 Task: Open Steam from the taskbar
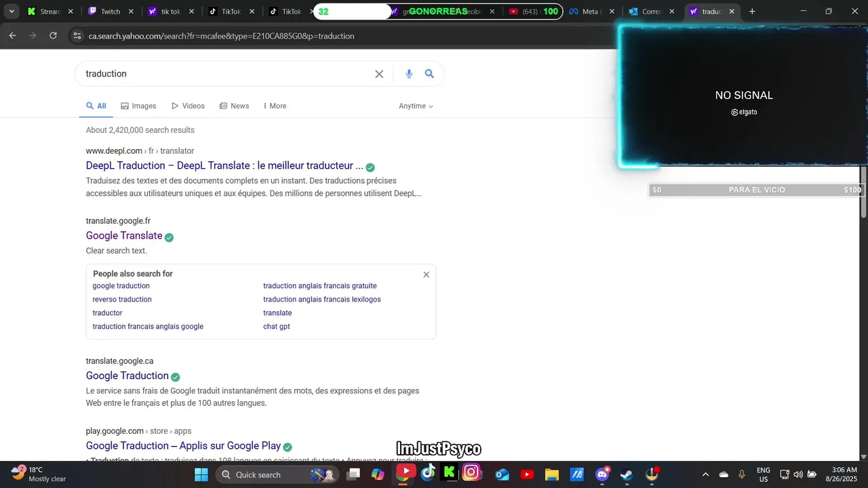pos(627,474)
